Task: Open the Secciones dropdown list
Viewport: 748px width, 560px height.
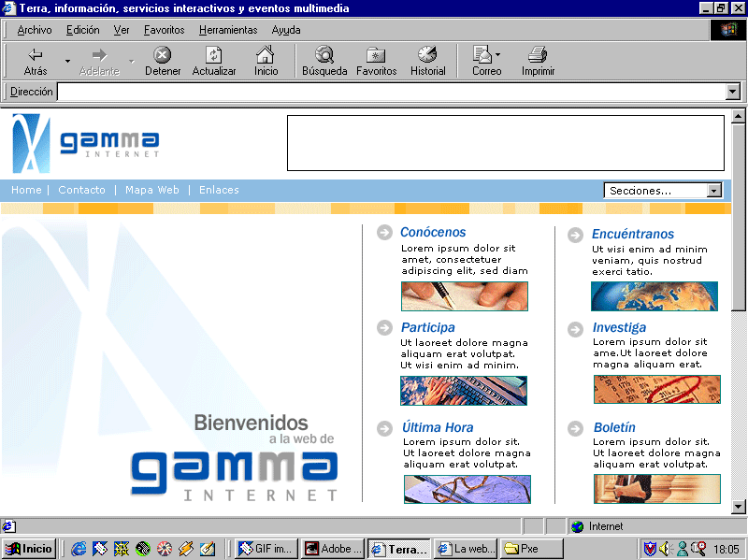Action: [x=714, y=191]
